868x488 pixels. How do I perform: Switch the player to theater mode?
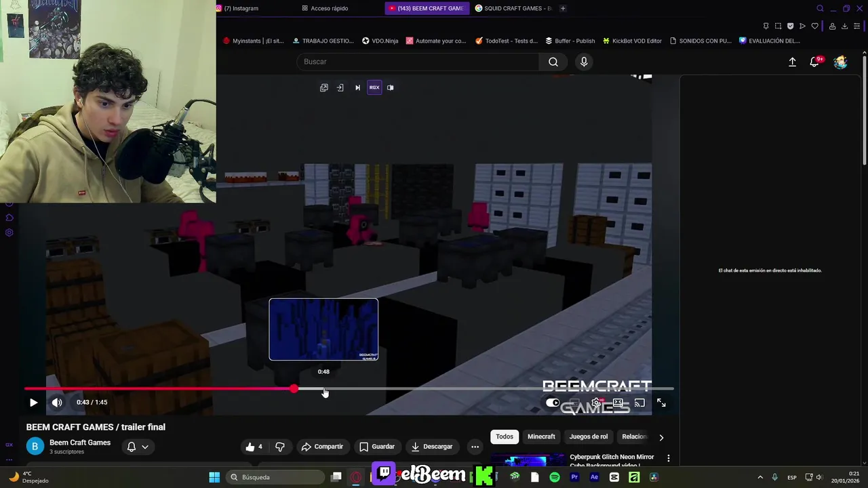[618, 403]
